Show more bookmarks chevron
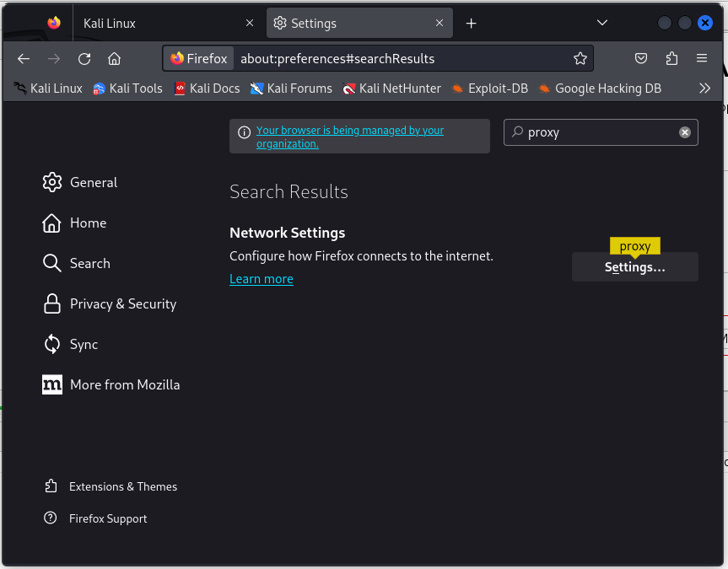 [704, 89]
